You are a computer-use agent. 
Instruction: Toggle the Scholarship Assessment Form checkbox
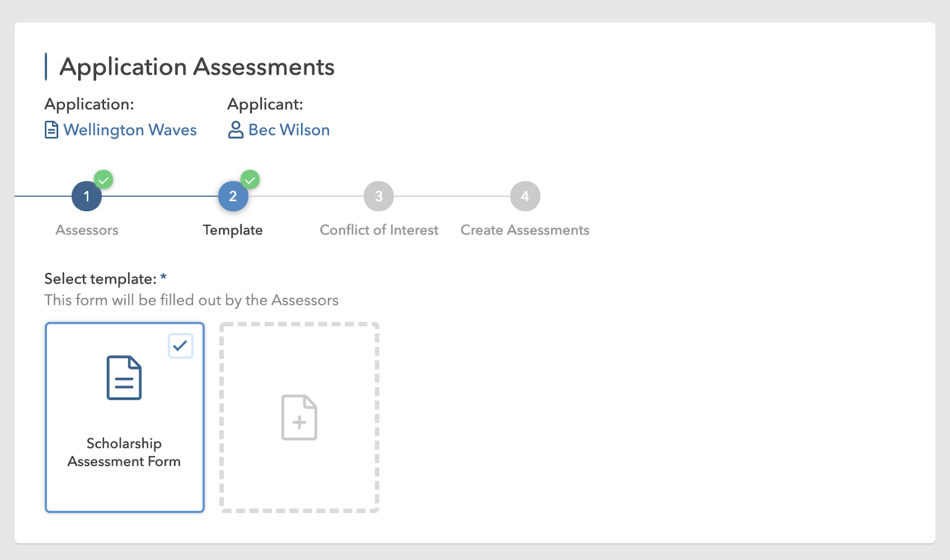click(180, 346)
